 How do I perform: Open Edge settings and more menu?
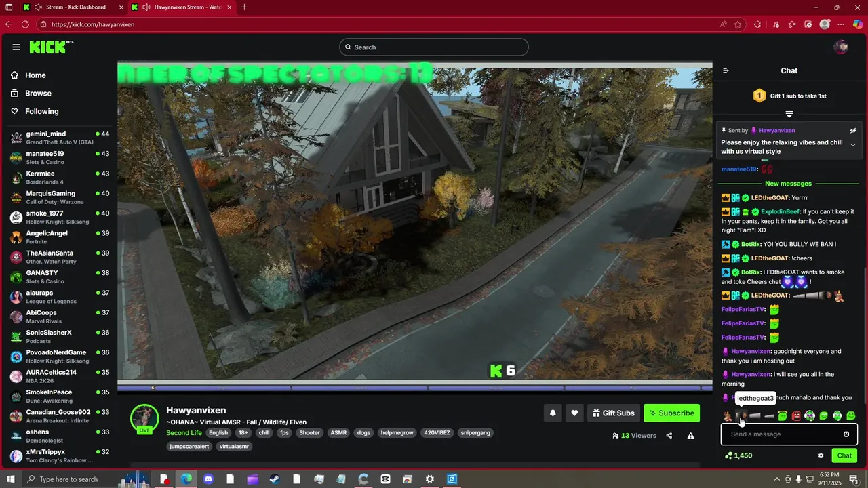click(x=842, y=24)
